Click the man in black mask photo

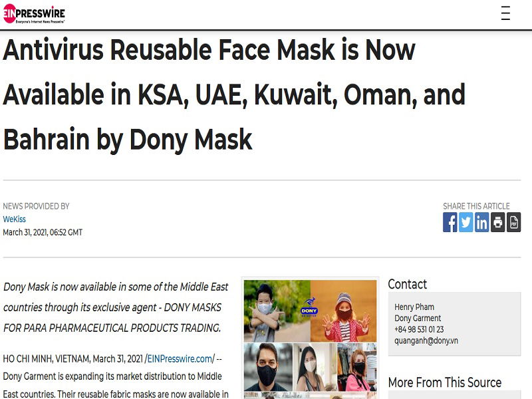click(x=268, y=367)
